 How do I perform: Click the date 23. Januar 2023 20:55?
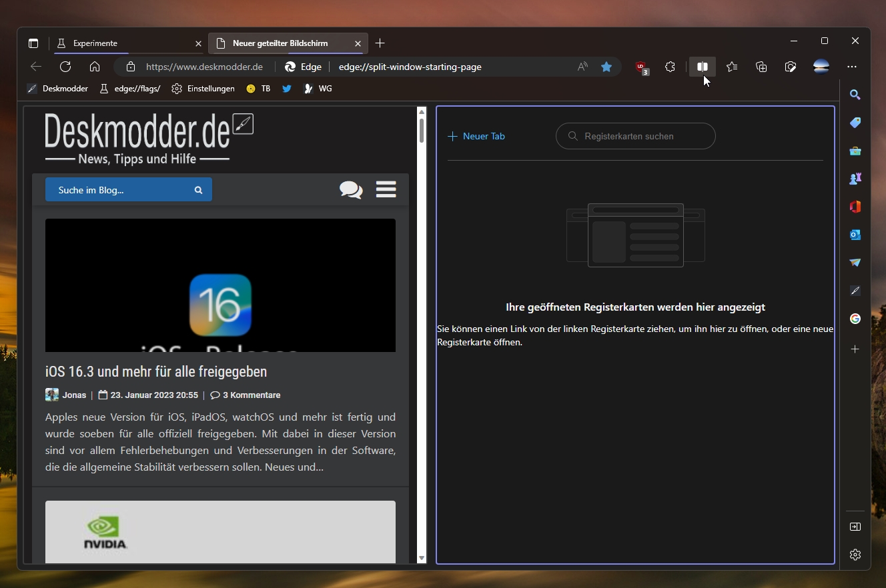tap(154, 395)
